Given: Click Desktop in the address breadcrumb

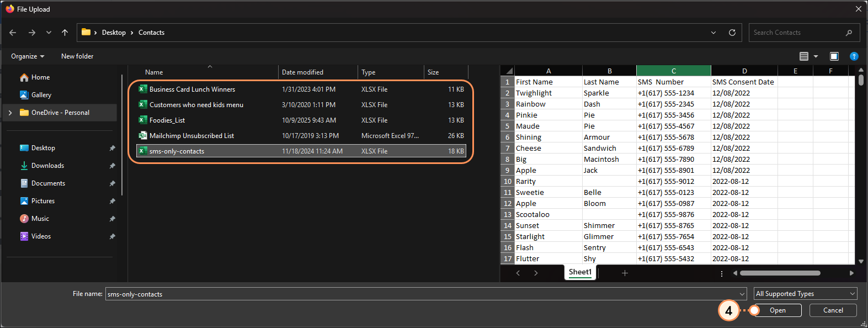Looking at the screenshot, I should 114,33.
